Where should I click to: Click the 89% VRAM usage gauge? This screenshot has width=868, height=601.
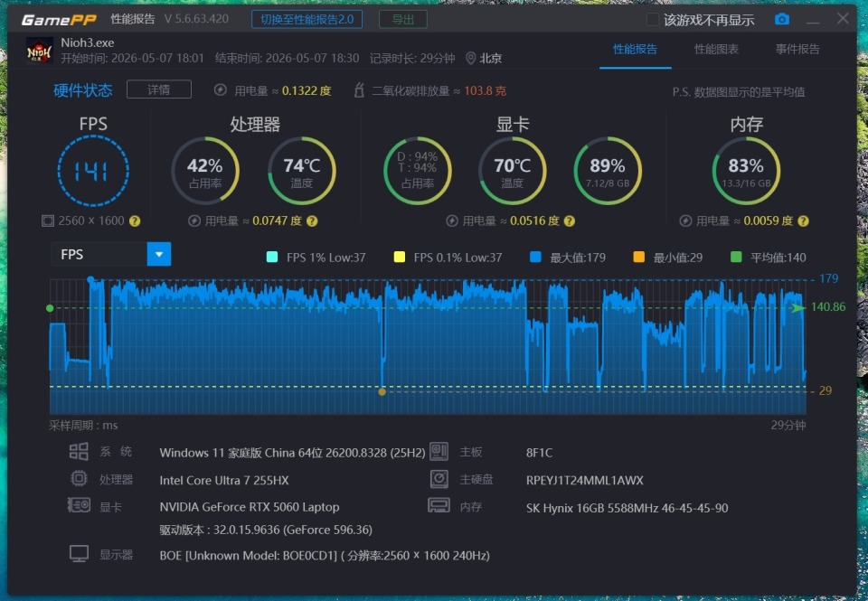(x=608, y=171)
